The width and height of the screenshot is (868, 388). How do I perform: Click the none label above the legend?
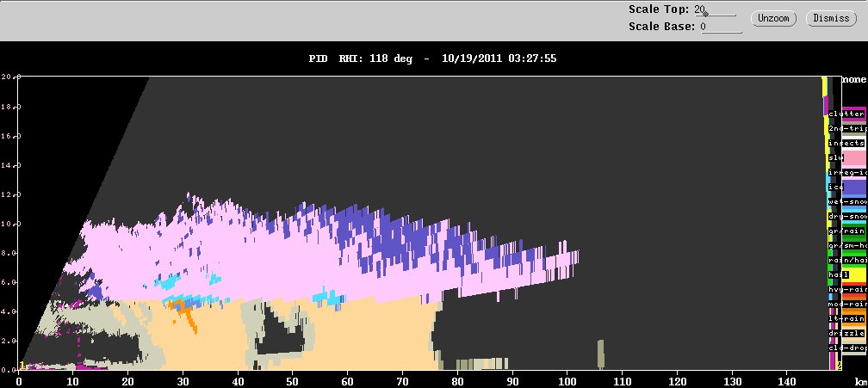coord(854,80)
